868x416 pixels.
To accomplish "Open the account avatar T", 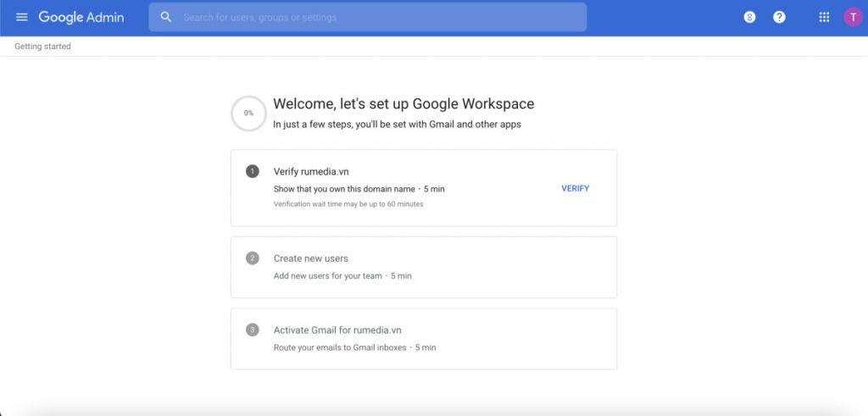I will (x=853, y=17).
